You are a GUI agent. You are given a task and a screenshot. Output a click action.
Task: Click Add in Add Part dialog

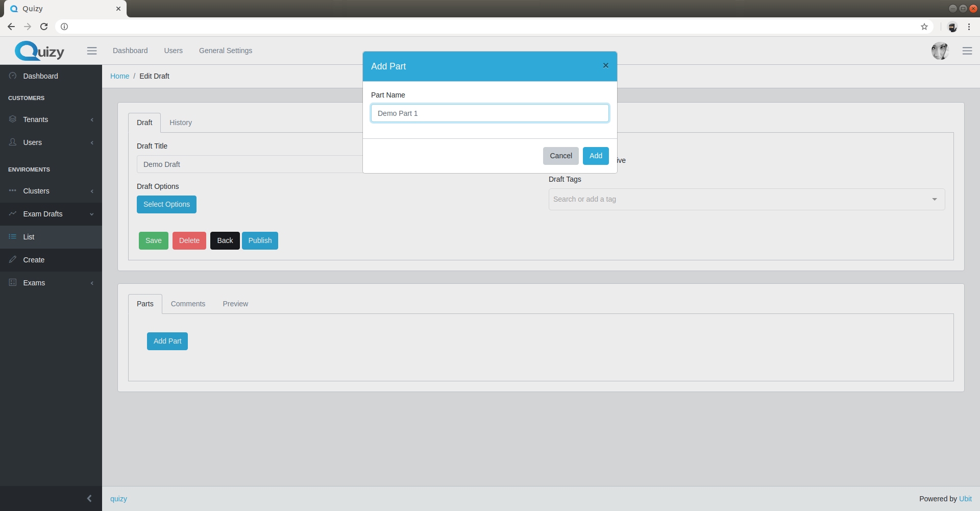[x=596, y=156]
